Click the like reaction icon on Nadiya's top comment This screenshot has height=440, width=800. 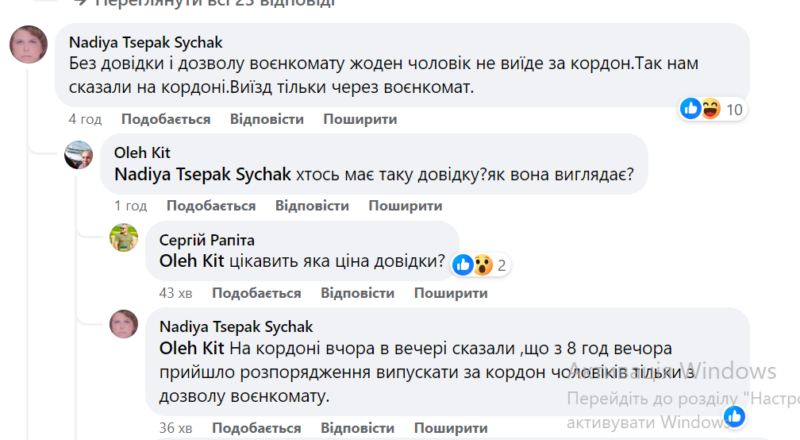[691, 108]
